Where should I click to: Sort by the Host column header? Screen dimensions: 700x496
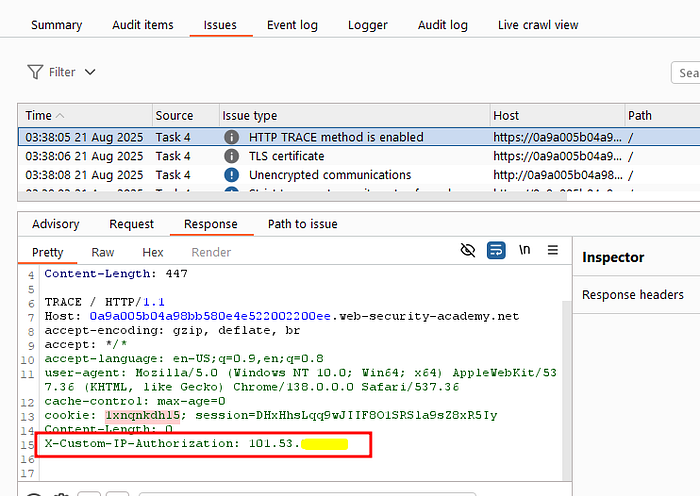pos(557,116)
